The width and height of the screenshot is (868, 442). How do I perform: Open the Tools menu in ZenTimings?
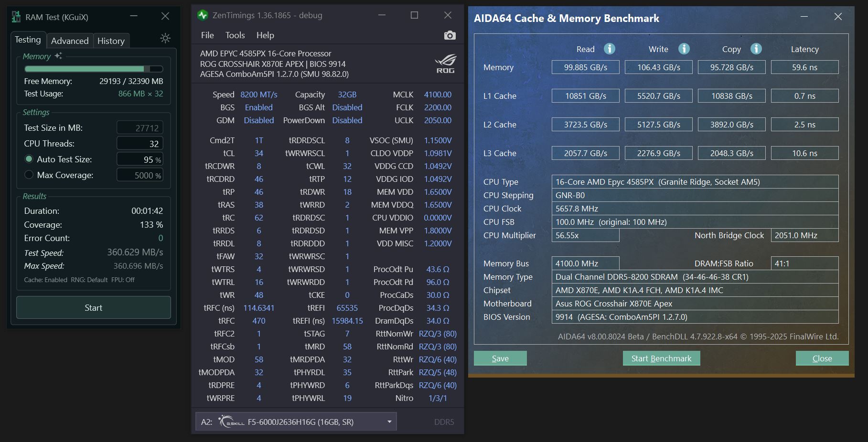click(x=235, y=35)
